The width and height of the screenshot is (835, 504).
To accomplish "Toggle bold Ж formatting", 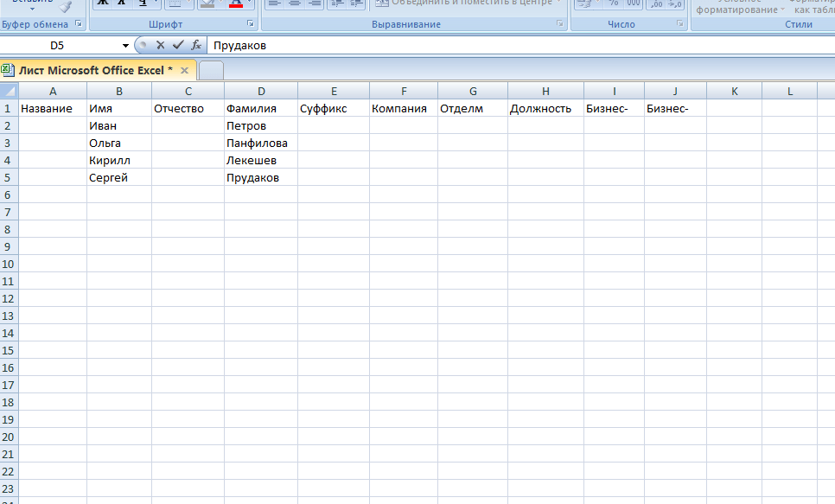I will (x=103, y=3).
